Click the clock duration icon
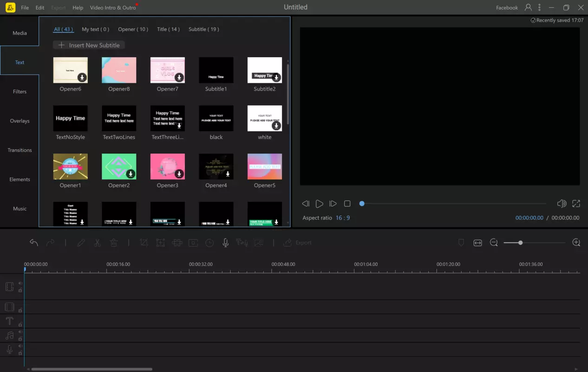The width and height of the screenshot is (588, 372). (209, 243)
